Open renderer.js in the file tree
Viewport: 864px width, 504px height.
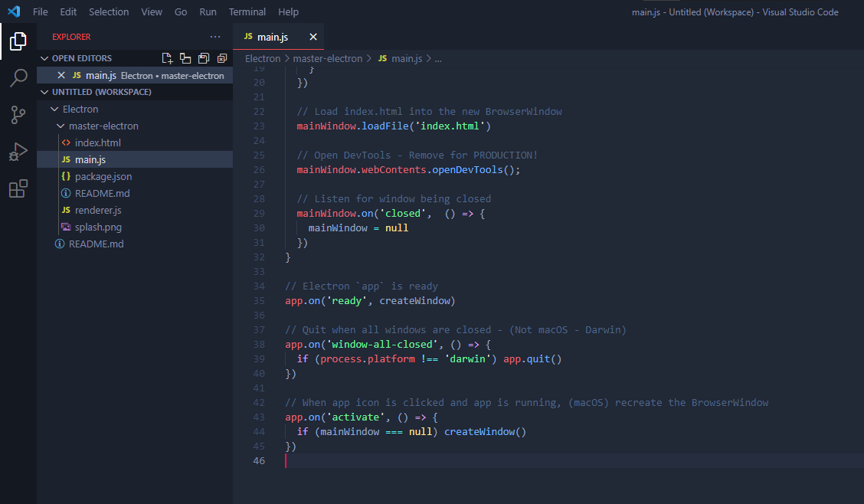coord(98,210)
